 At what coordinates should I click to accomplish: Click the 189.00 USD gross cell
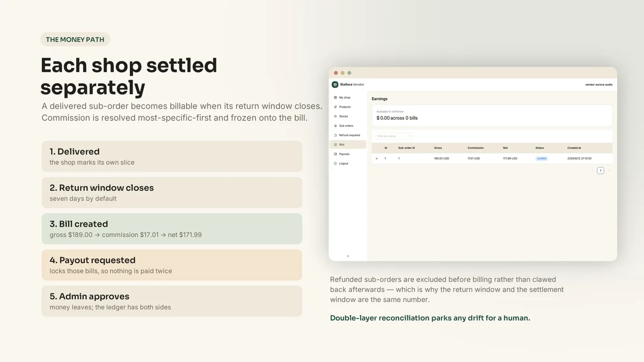(x=442, y=159)
